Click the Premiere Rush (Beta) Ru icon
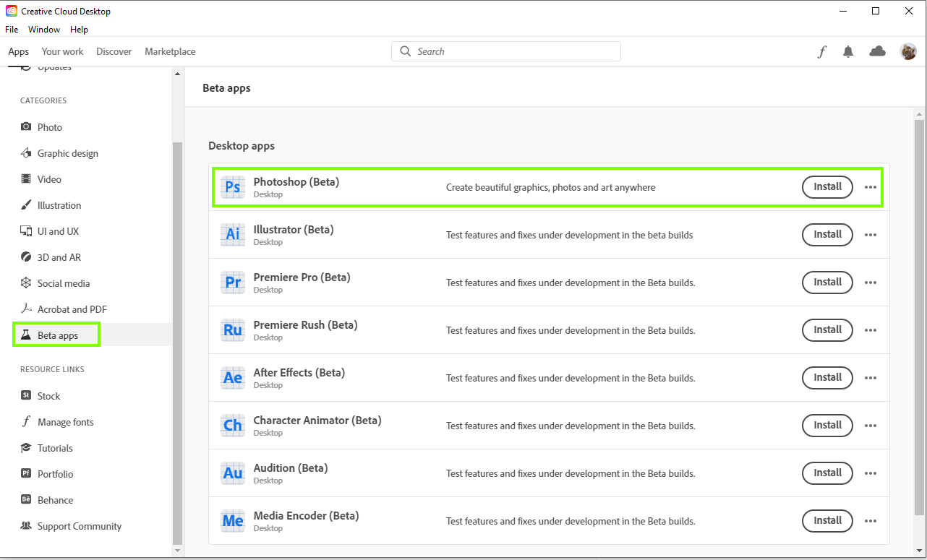The image size is (927, 560). (x=233, y=330)
